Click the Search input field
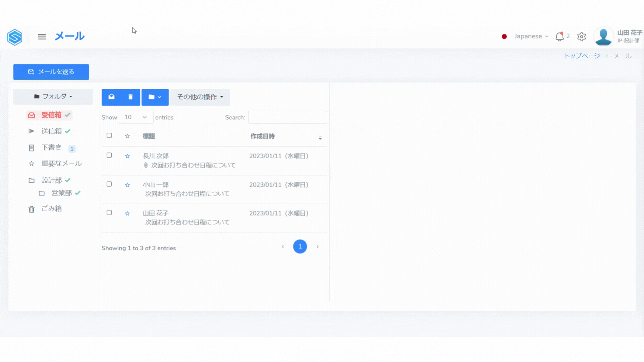 coord(287,117)
